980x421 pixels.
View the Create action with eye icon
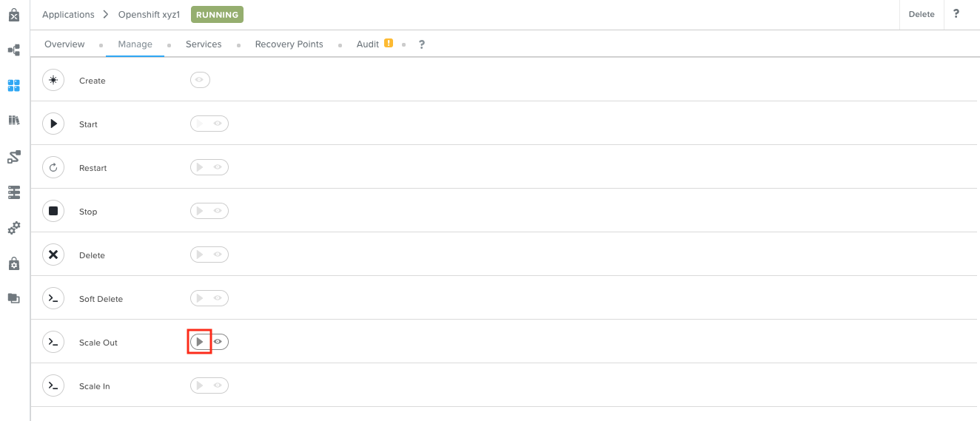pos(200,80)
